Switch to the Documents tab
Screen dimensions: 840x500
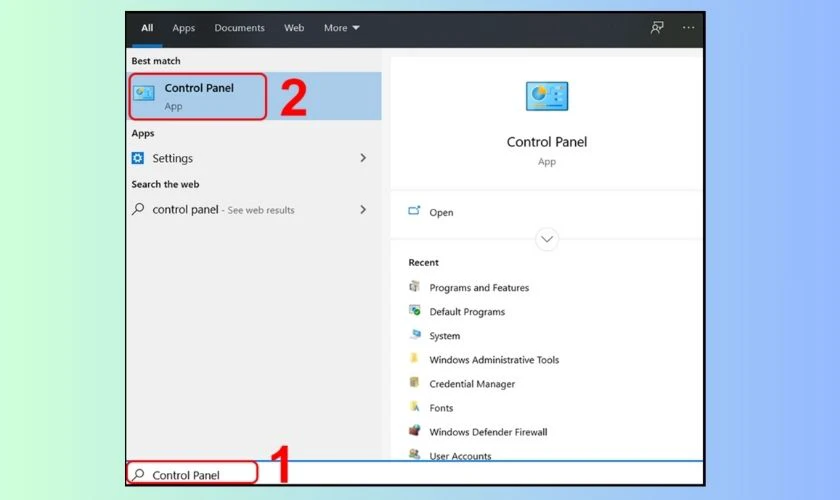tap(238, 28)
